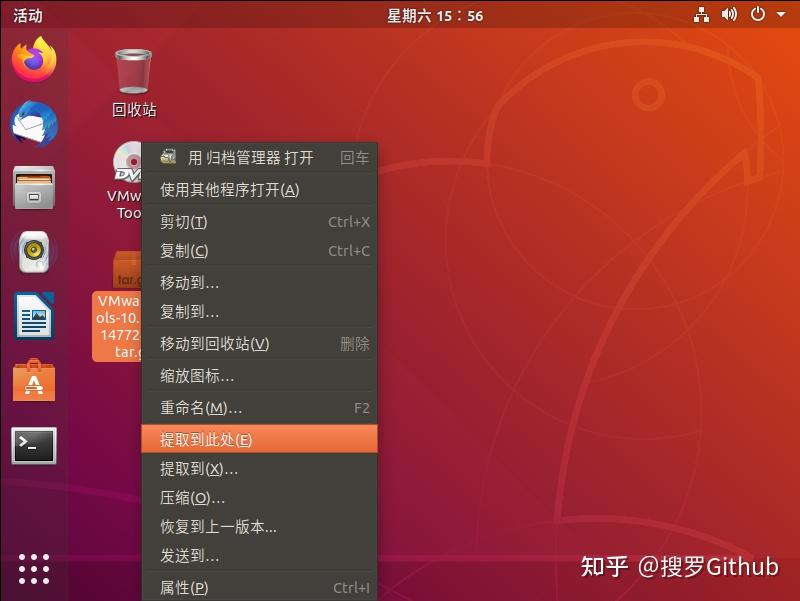Select 剪切(T) from context menu

(260, 222)
